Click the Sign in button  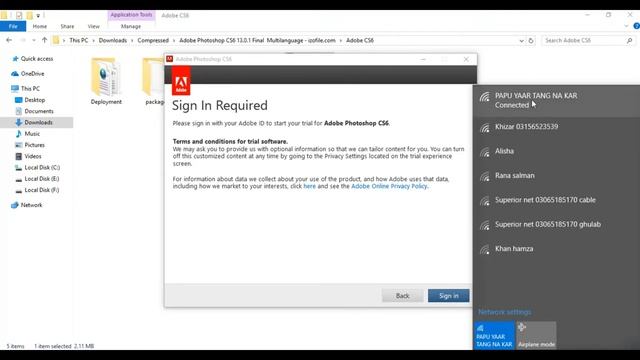[x=449, y=296]
